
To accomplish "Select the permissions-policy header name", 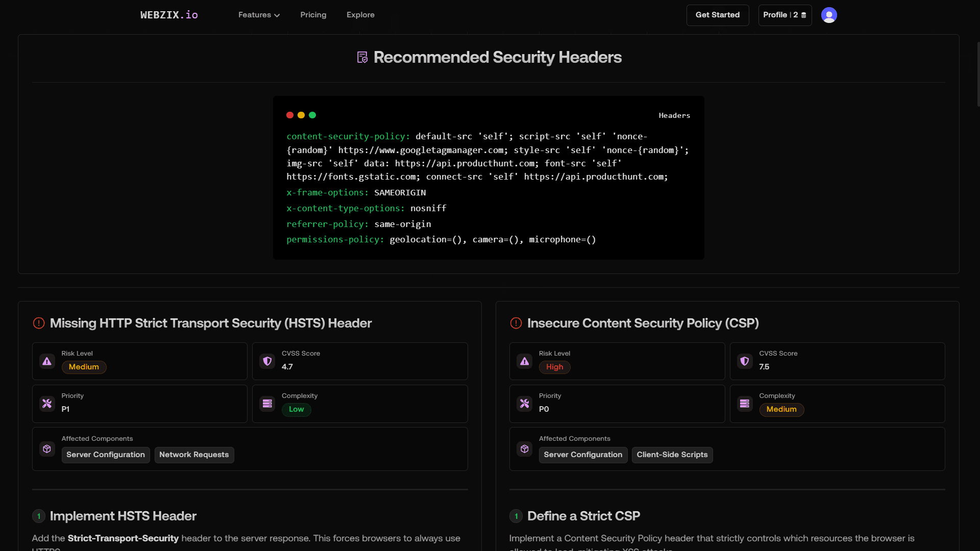I will pos(335,239).
